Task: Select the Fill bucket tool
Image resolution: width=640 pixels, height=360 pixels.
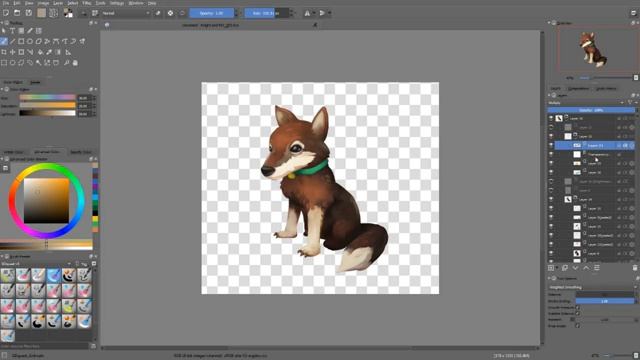Action: point(40,52)
